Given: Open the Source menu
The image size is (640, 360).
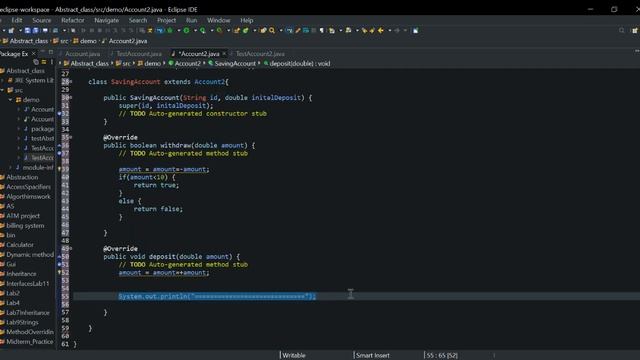Looking at the screenshot, I should 42,20.
